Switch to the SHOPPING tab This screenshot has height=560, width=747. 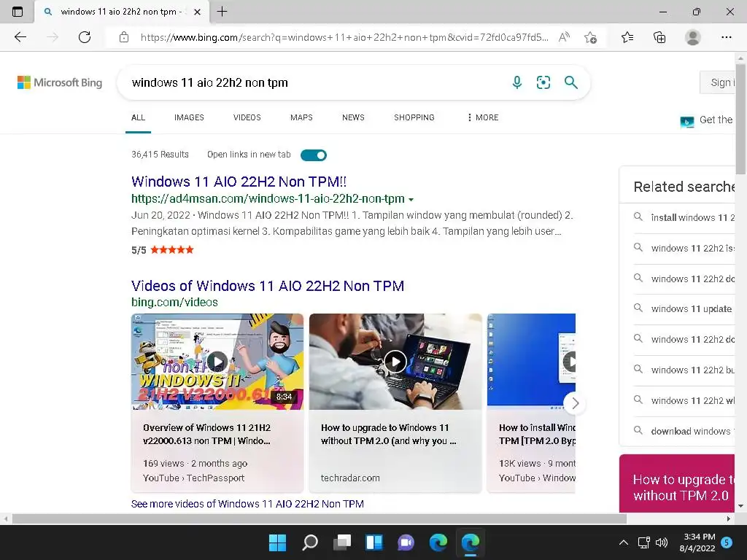(414, 117)
